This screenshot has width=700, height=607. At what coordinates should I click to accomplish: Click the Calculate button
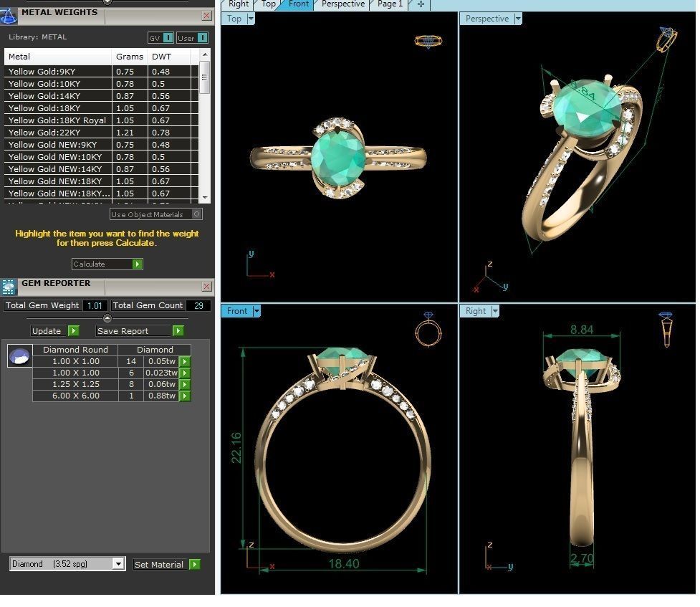point(107,264)
